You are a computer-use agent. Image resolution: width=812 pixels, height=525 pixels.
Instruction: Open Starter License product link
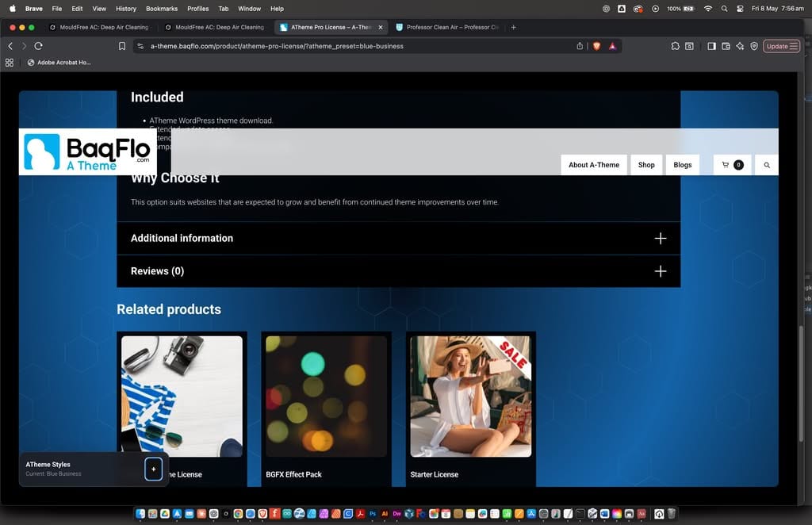(x=434, y=474)
